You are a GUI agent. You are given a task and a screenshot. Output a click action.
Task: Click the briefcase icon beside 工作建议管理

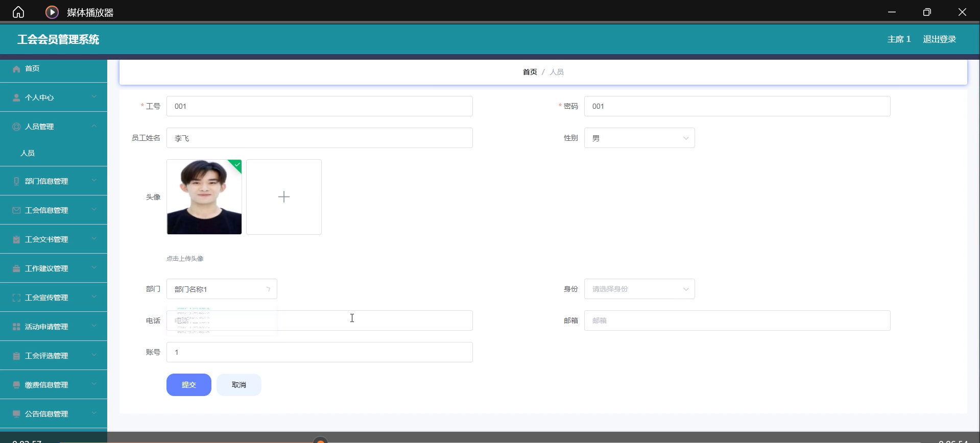pos(16,268)
